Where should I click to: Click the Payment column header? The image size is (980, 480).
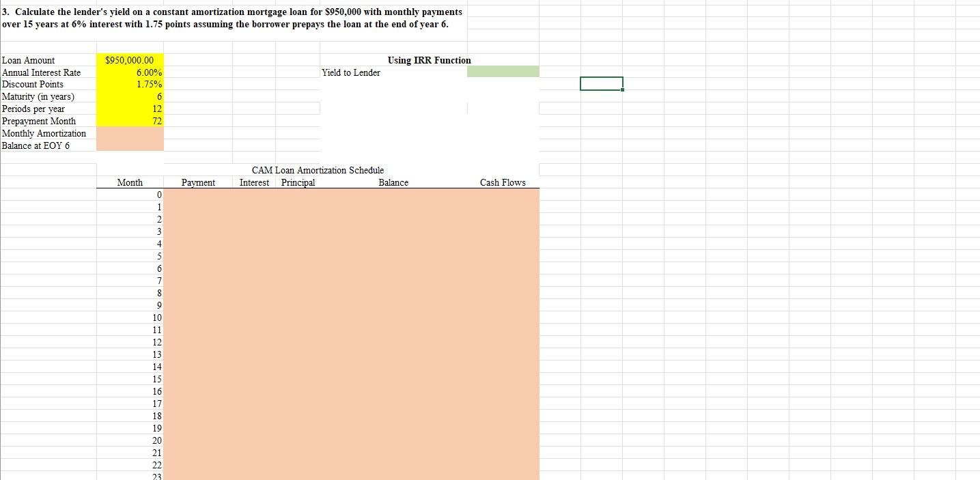[x=198, y=182]
